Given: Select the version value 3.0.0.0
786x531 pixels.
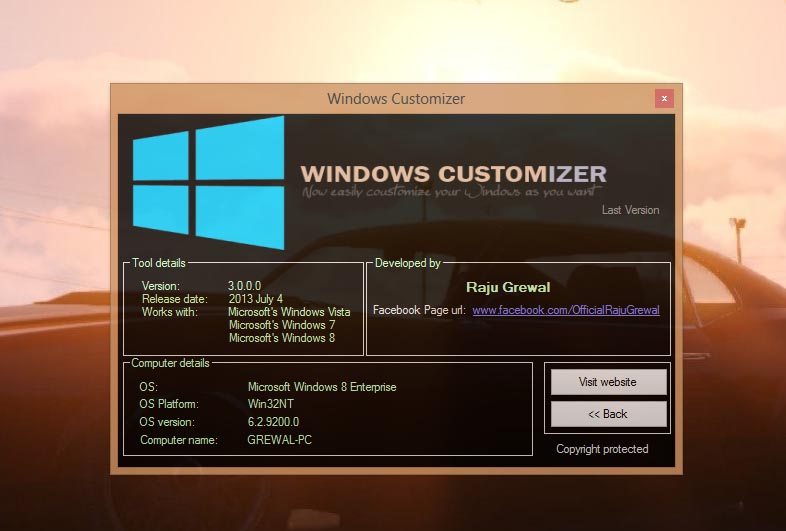Looking at the screenshot, I should (x=245, y=286).
